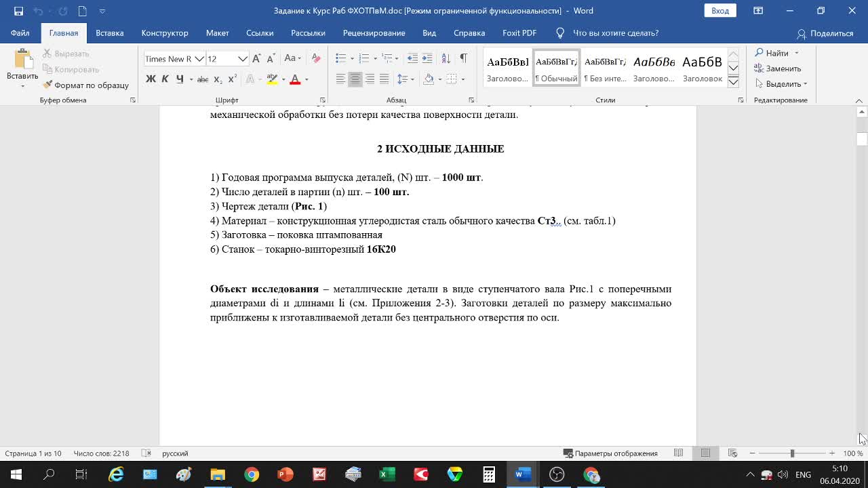This screenshot has height=488, width=868.
Task: Switch to Read Mode view
Action: tap(678, 453)
